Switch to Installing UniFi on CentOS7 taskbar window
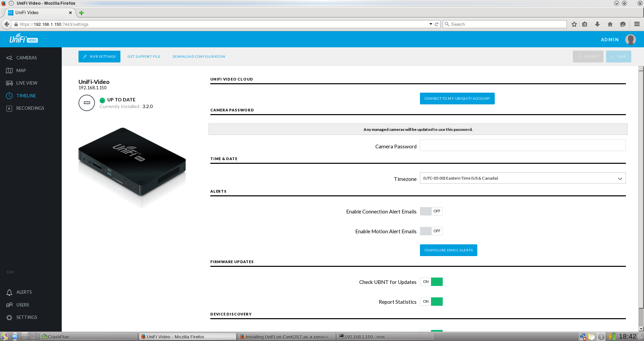Image resolution: width=644 pixels, height=341 pixels. pos(286,337)
